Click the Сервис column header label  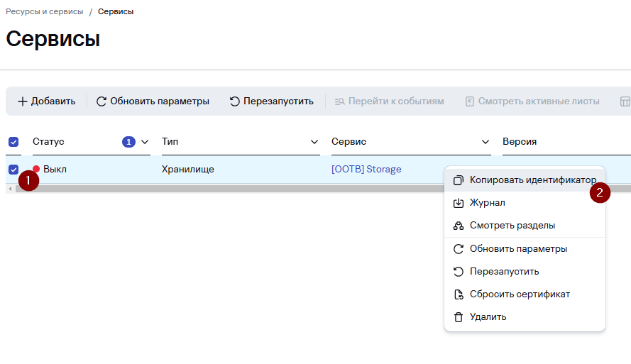click(349, 142)
